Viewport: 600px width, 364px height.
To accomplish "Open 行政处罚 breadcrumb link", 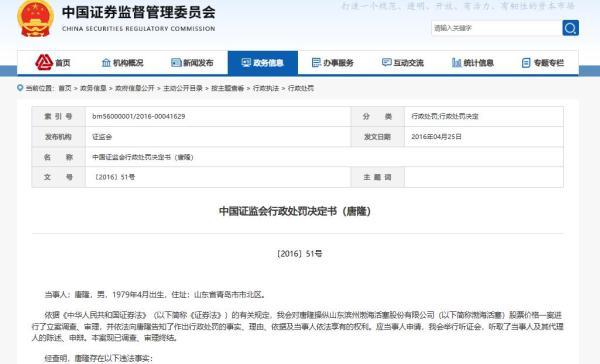I will (301, 88).
